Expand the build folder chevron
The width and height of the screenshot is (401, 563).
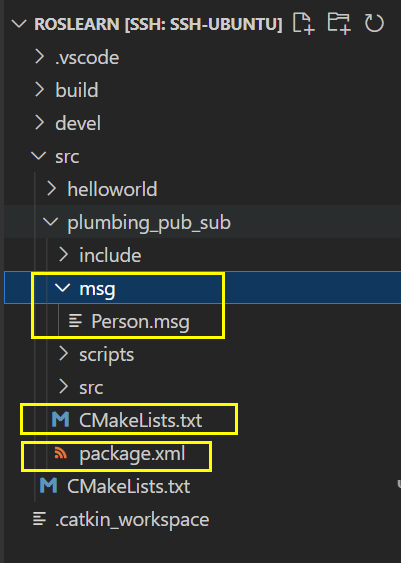[39, 90]
